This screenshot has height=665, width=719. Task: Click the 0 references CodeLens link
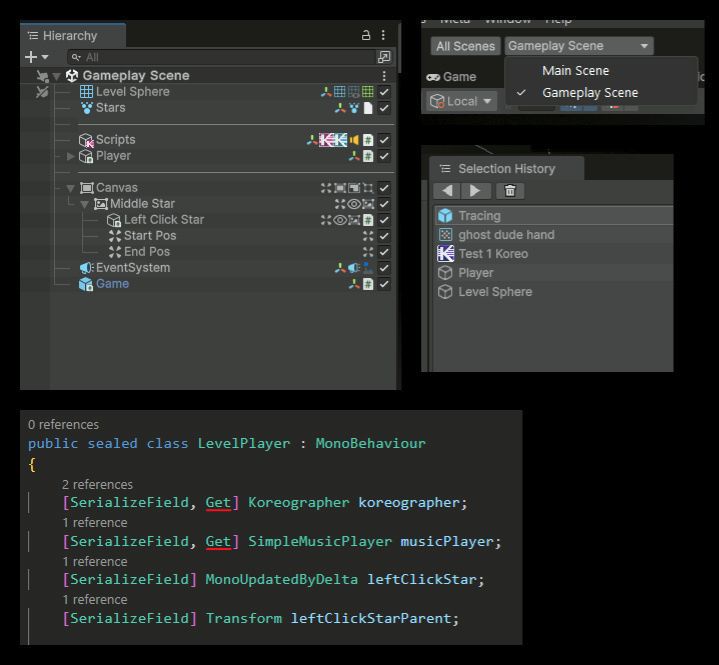63,425
